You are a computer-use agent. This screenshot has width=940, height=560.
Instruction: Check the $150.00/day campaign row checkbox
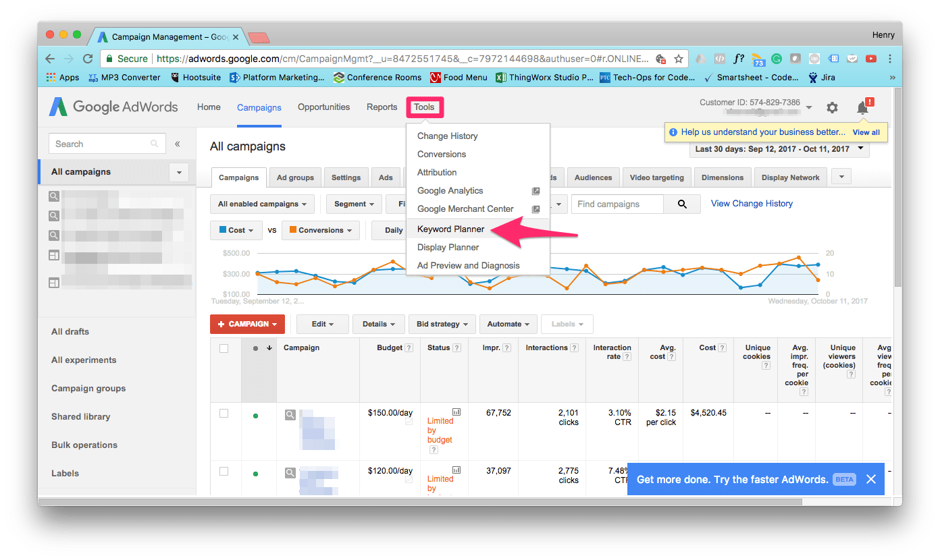pyautogui.click(x=224, y=413)
